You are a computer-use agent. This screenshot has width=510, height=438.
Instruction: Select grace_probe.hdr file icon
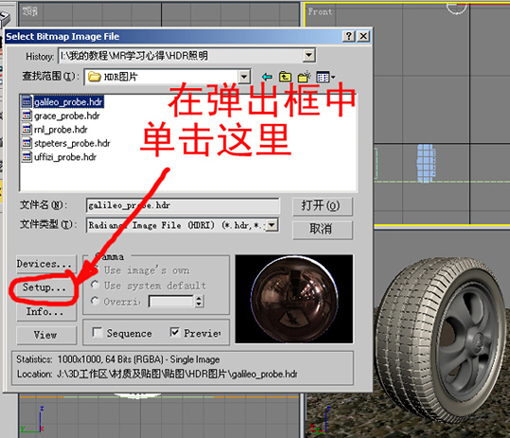(x=27, y=116)
